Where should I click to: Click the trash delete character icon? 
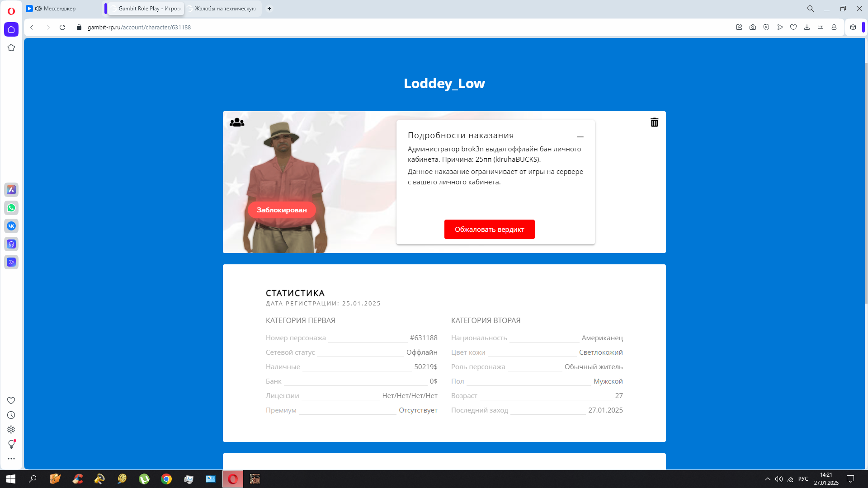click(654, 122)
